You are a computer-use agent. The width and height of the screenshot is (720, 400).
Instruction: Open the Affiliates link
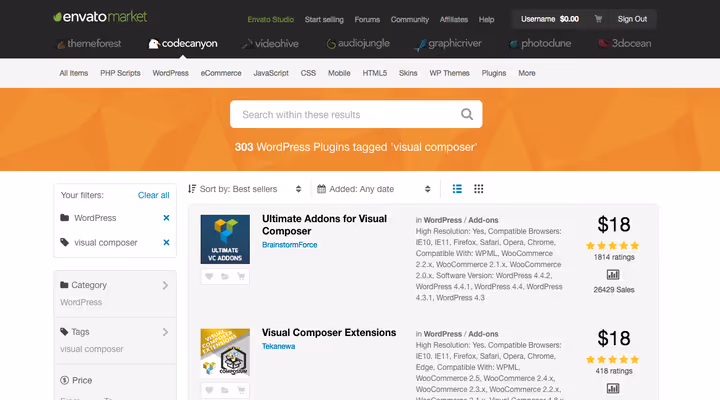point(454,19)
